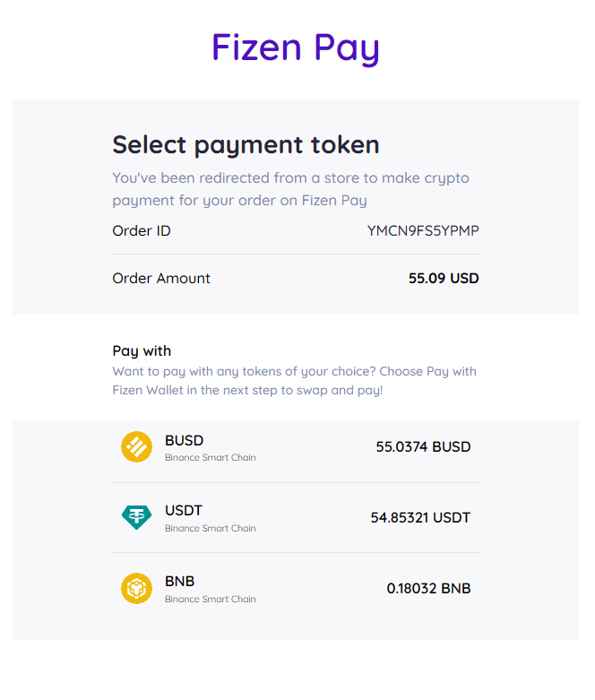Click the USDT Tether icon
This screenshot has width=595, height=700.
[x=137, y=517]
